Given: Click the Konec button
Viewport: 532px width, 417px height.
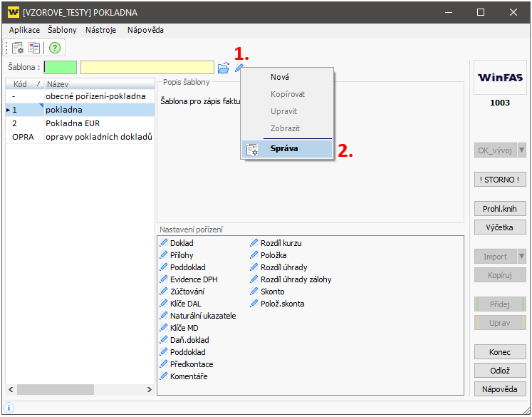Looking at the screenshot, I should (x=500, y=352).
